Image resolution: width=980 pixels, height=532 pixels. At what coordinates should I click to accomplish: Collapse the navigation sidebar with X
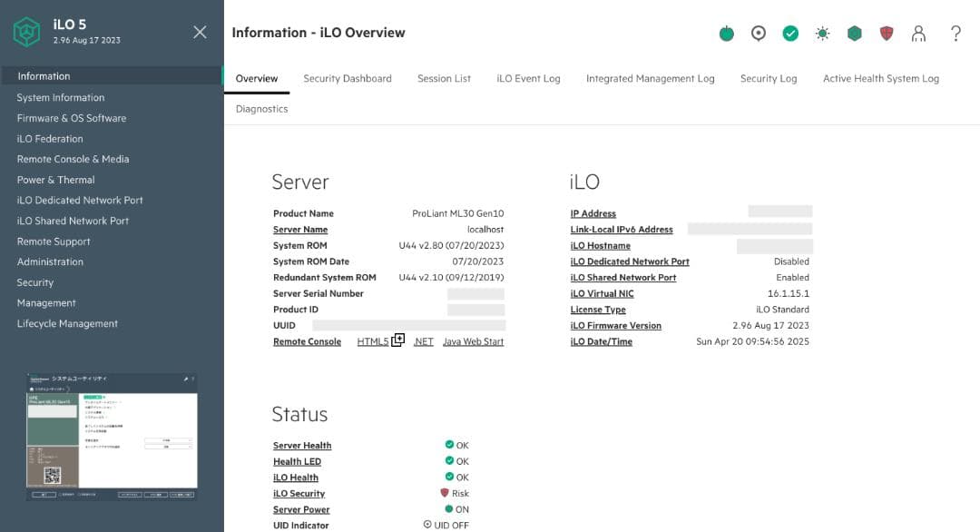pos(200,30)
